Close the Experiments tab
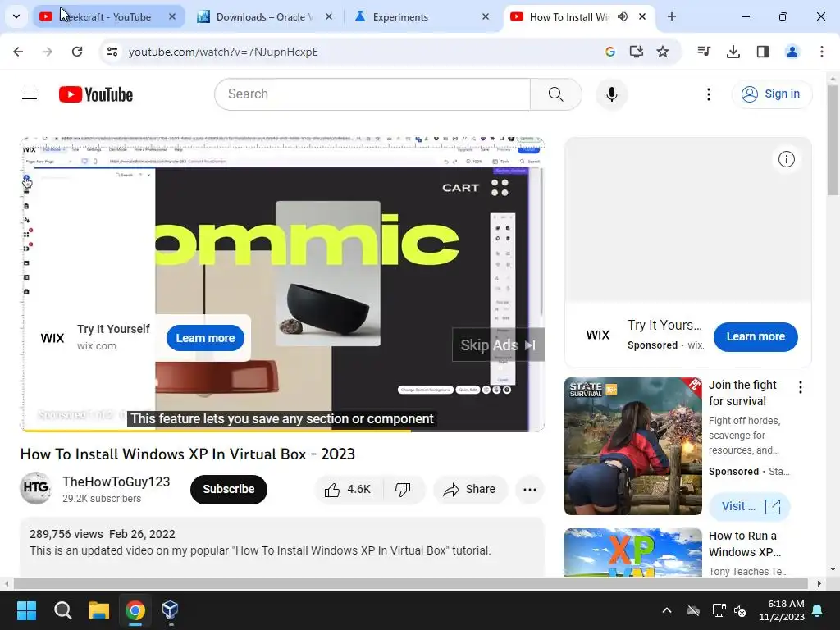Viewport: 840px width, 630px height. tap(486, 16)
